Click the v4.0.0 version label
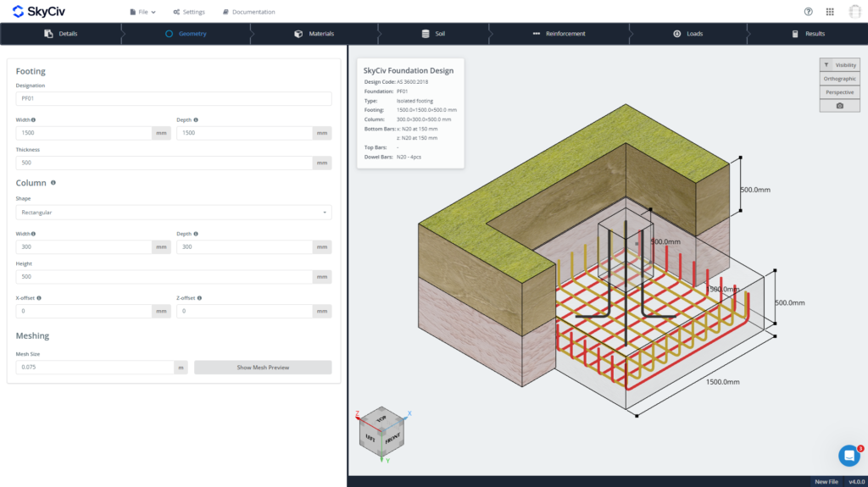The image size is (868, 487). pyautogui.click(x=856, y=481)
